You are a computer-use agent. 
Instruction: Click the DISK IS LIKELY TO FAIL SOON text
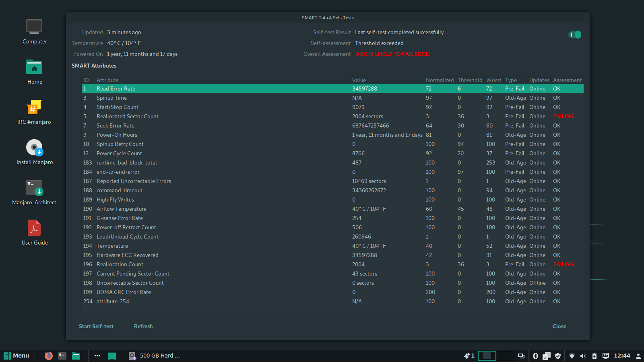392,54
